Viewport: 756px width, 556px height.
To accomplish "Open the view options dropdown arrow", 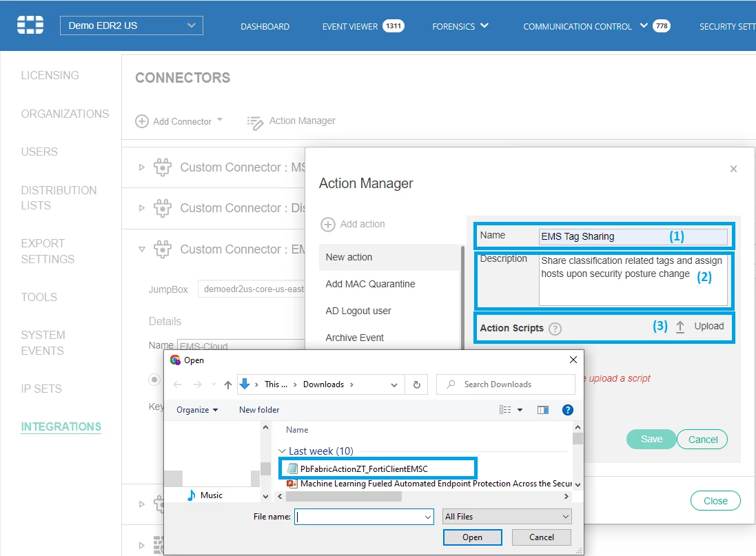I will click(520, 410).
